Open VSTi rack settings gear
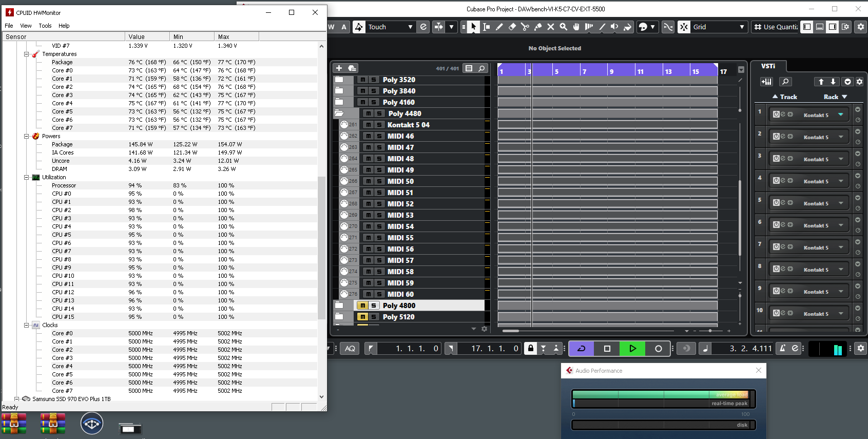868x439 pixels. 860,82
